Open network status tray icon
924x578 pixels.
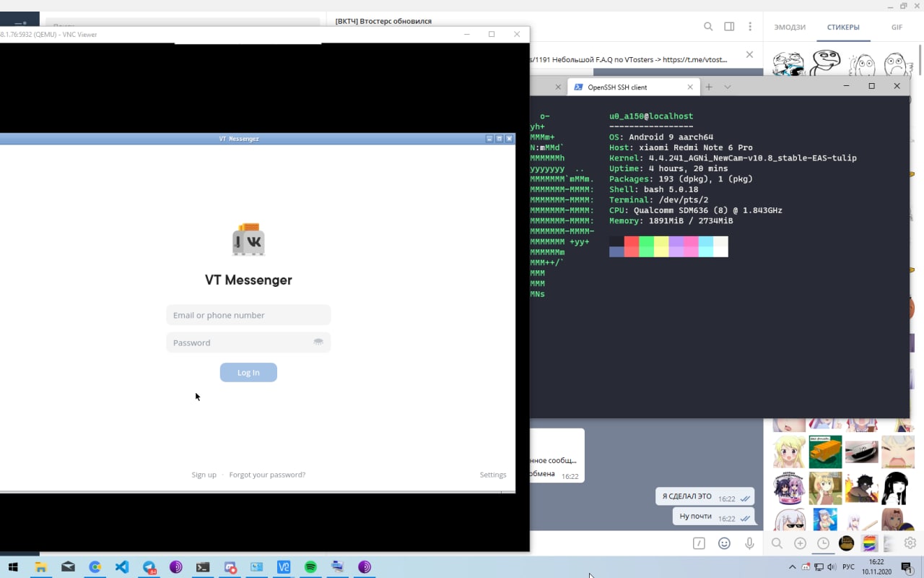coord(819,567)
